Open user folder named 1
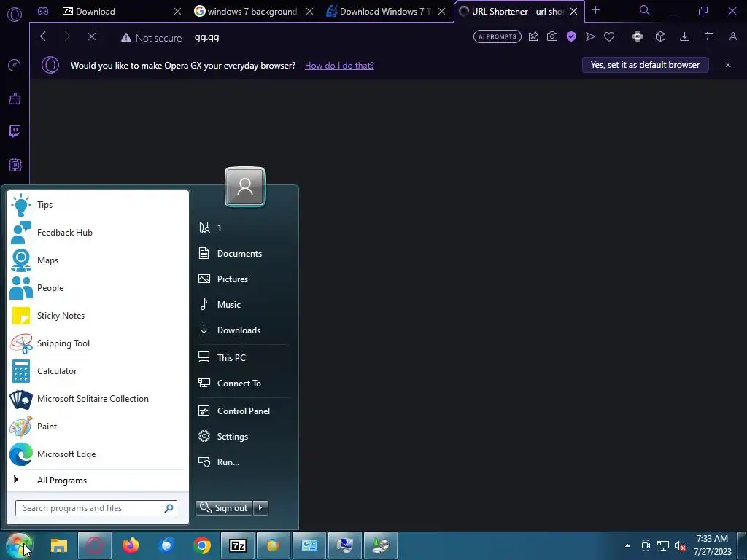Screen dimensions: 747x560 click(x=244, y=228)
